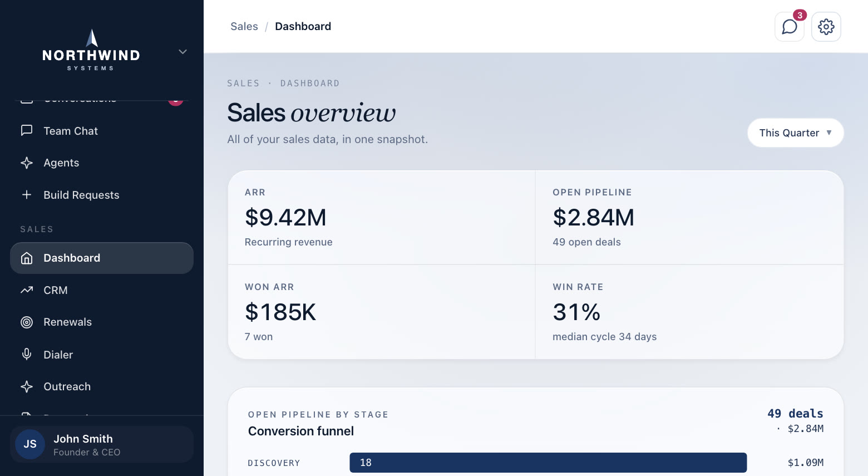The height and width of the screenshot is (476, 868).
Task: Click the Dashboard breadcrumb label
Action: [x=303, y=27]
